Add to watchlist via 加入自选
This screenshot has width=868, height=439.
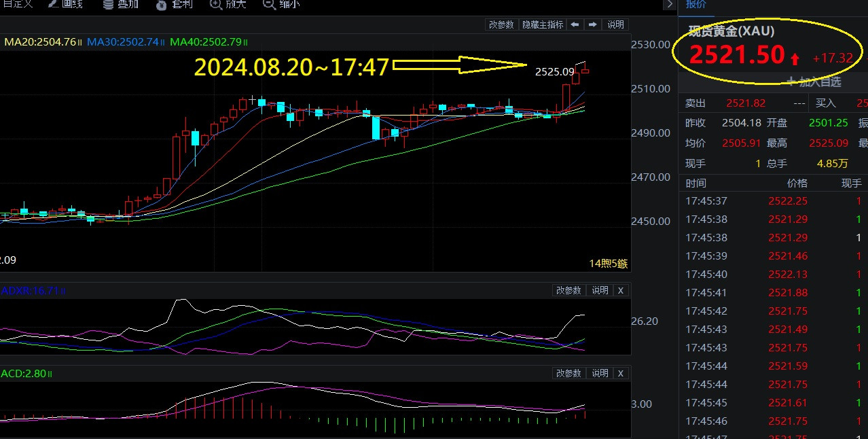(814, 82)
